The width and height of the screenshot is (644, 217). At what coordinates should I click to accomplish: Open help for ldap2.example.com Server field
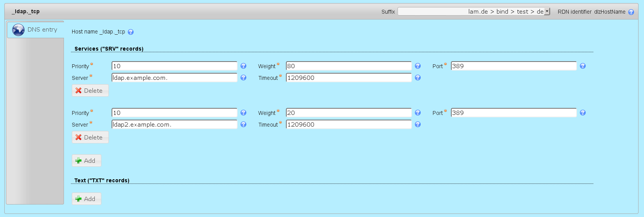point(243,125)
